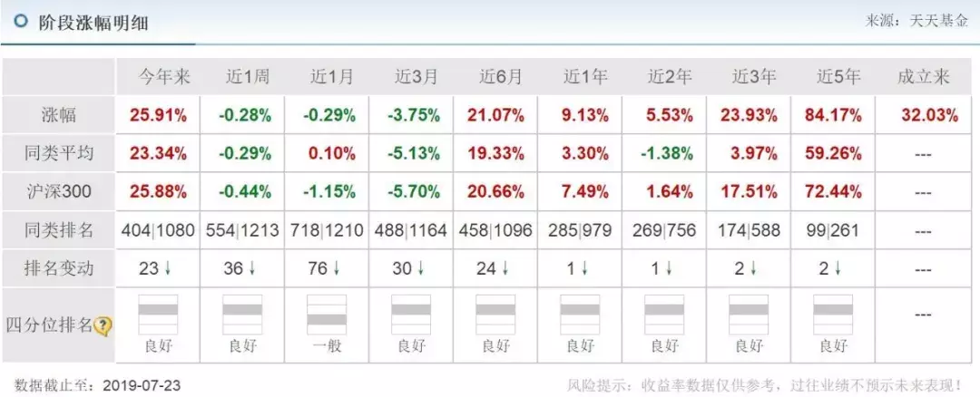
Task: Select the 今年来 column header
Action: pos(158,77)
